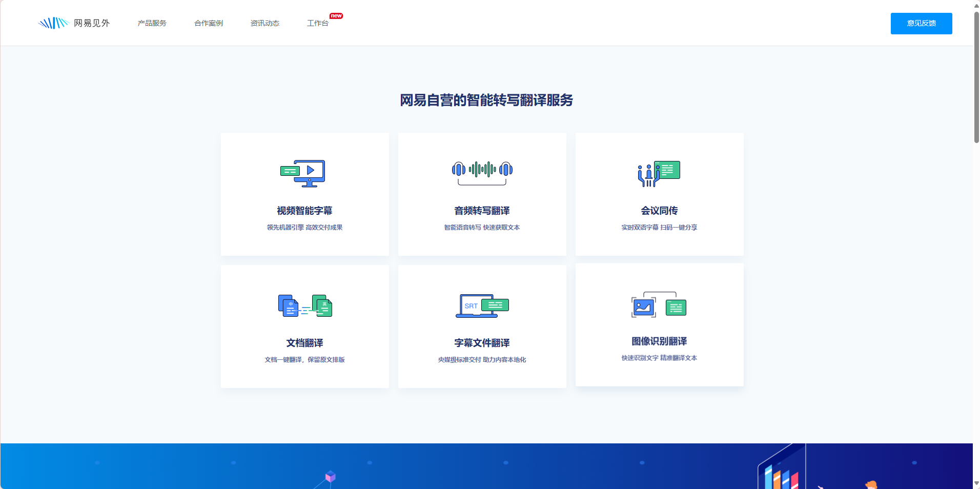
Task: Select the 会议同传 title link
Action: point(659,211)
